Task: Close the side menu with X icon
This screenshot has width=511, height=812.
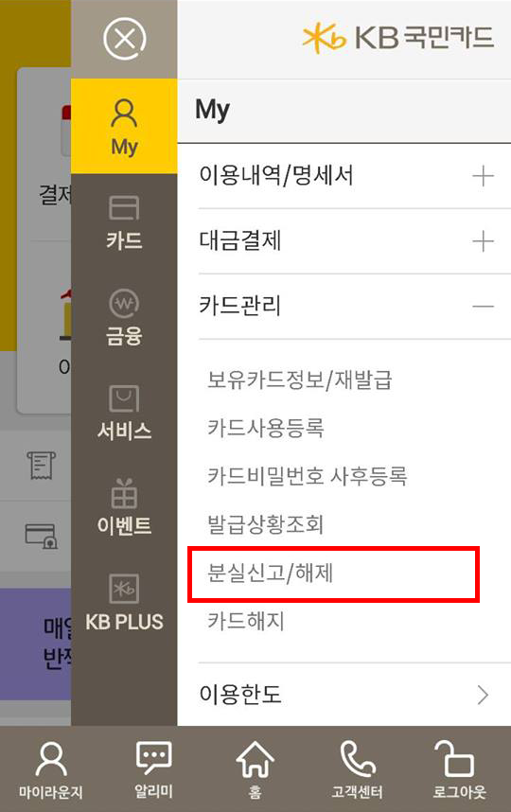Action: coord(124,38)
